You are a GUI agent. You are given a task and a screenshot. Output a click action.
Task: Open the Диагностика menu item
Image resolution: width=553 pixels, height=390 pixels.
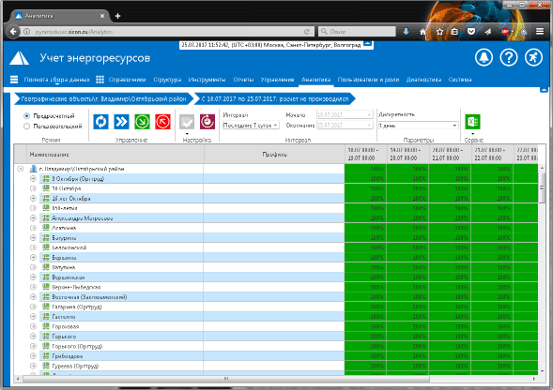[423, 80]
